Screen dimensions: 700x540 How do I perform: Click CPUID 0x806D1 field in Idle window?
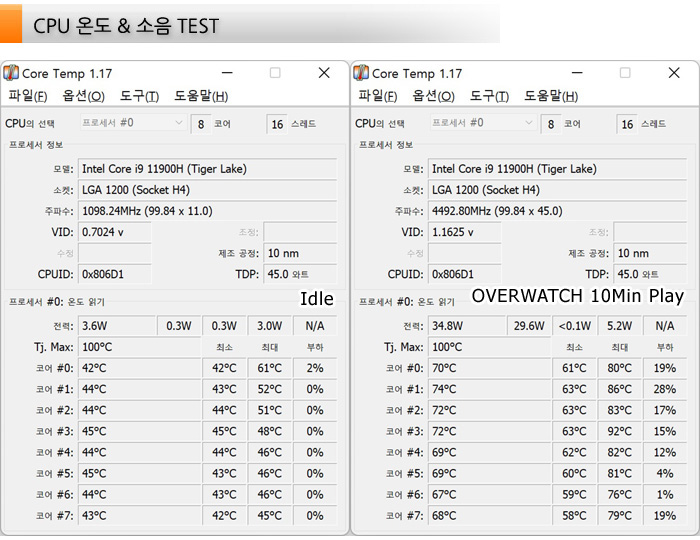pos(115,274)
